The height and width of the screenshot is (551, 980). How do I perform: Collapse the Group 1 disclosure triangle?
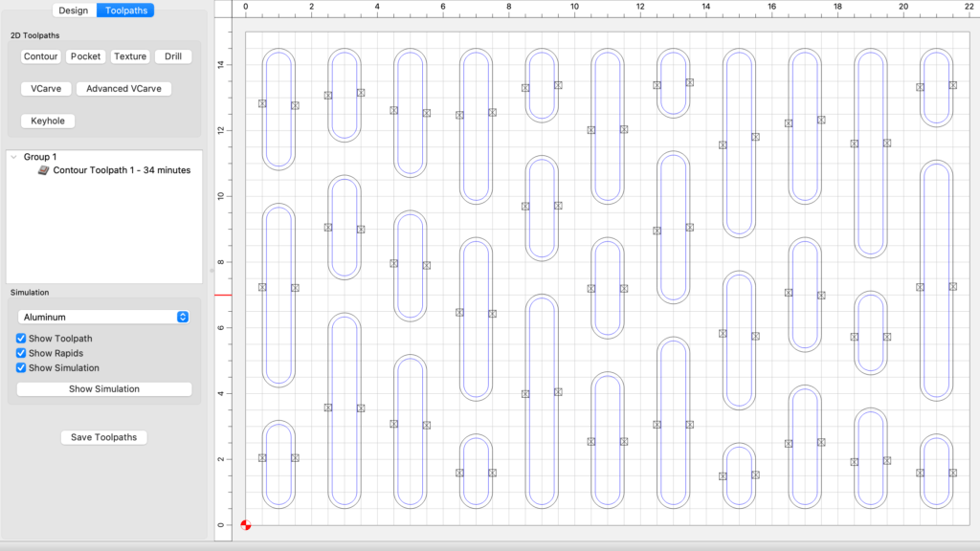pyautogui.click(x=13, y=157)
